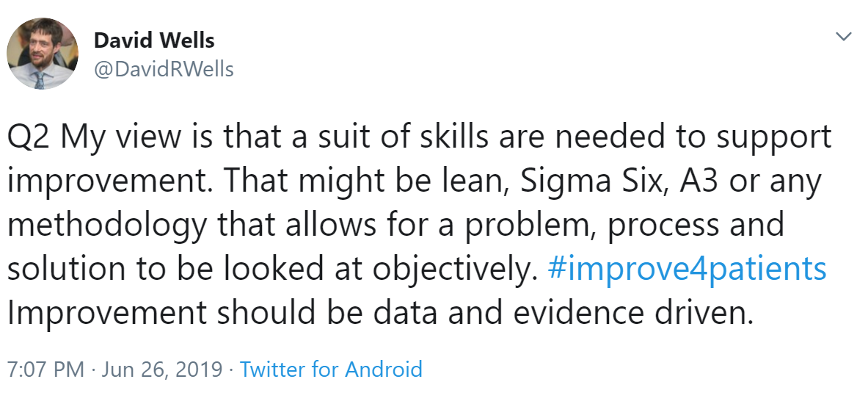868x393 pixels.
Task: Visit the @DavidRWells handle link
Action: (164, 69)
